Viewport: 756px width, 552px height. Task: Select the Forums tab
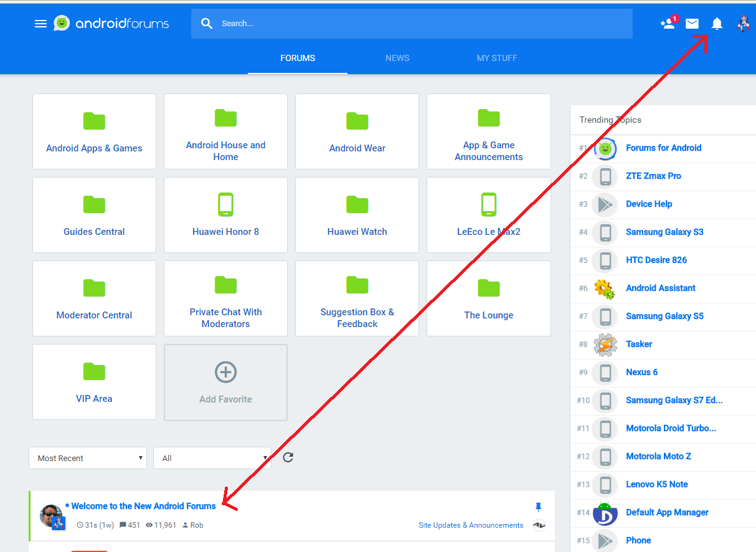[x=298, y=58]
